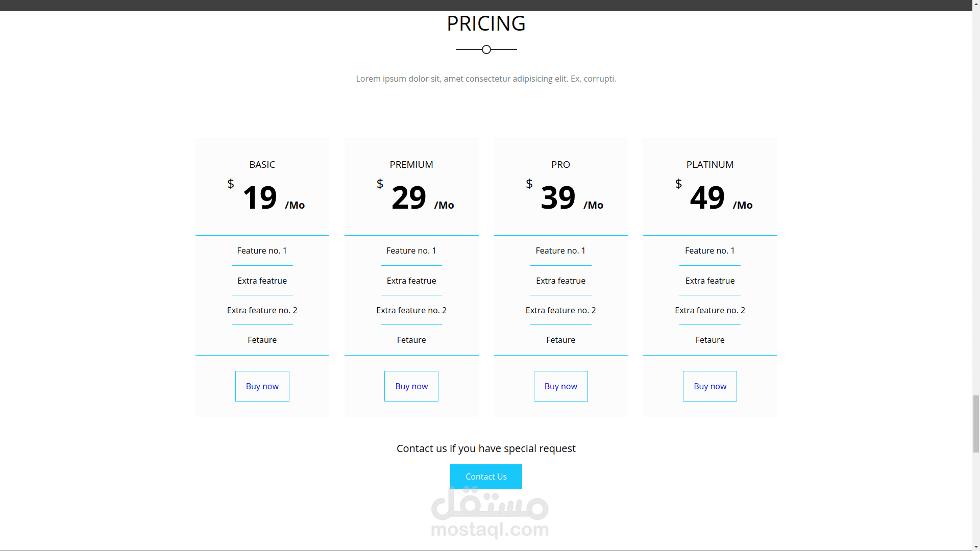Click the vertical scrollbar thumb
The height and width of the screenshot is (551, 980).
pyautogui.click(x=976, y=423)
